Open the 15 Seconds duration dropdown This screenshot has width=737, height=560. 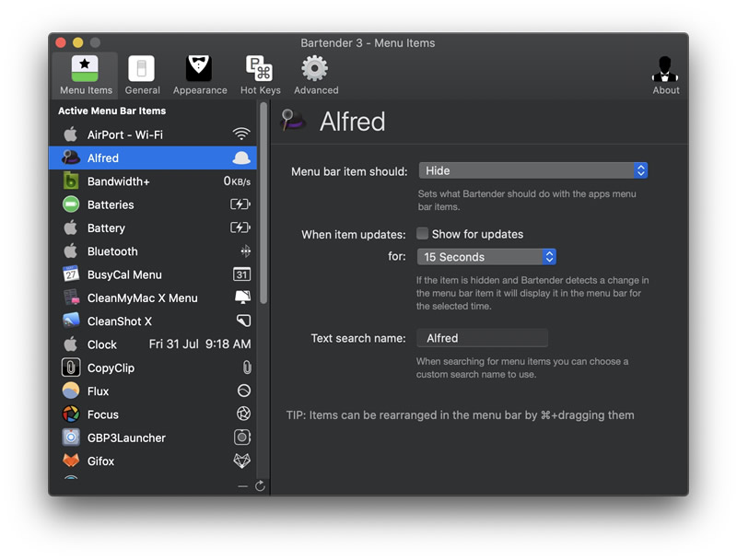tap(486, 256)
